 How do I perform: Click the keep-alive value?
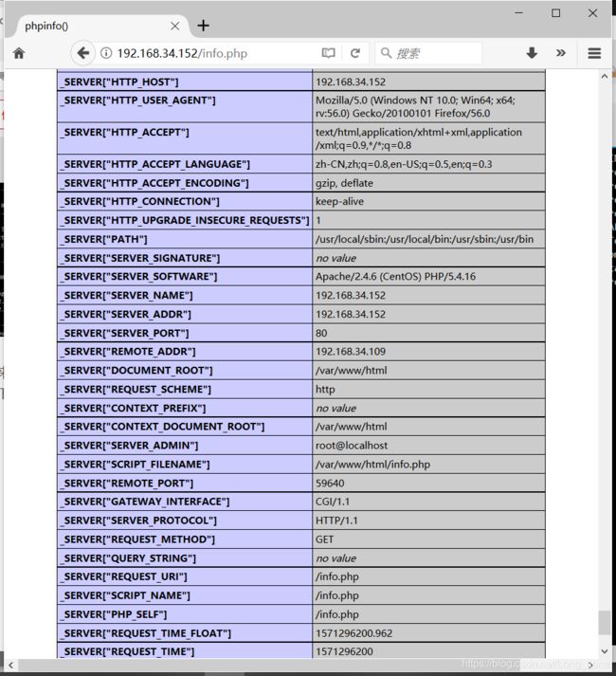(429, 201)
